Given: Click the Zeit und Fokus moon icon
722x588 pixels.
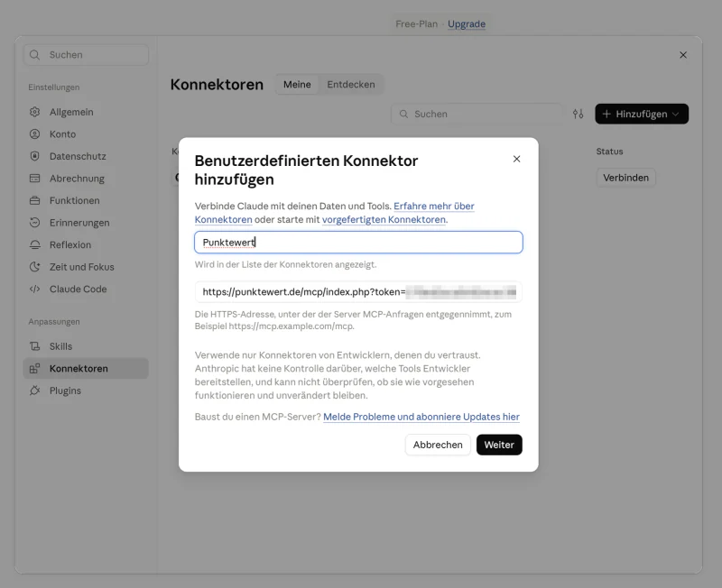Looking at the screenshot, I should pos(34,266).
